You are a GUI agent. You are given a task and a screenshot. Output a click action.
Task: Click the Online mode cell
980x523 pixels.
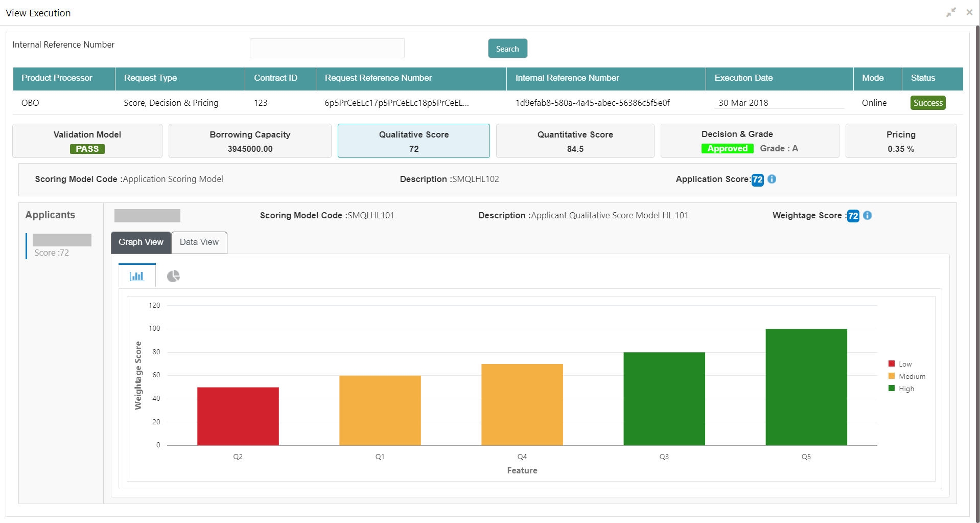[x=874, y=103]
